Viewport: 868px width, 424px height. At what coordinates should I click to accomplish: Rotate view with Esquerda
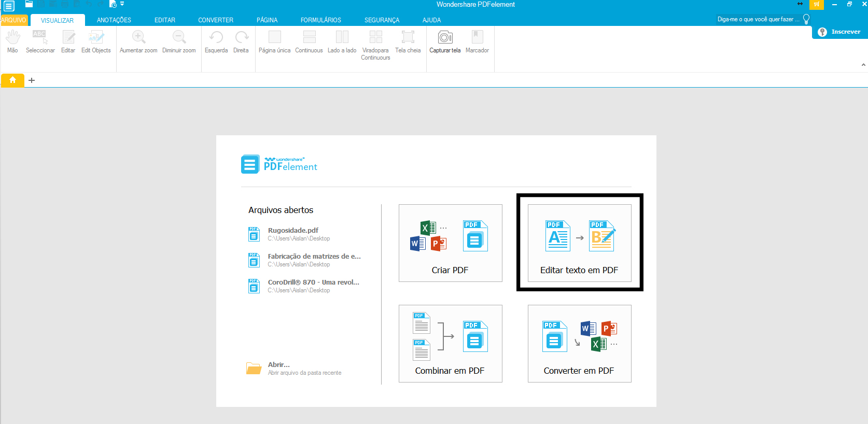(216, 41)
